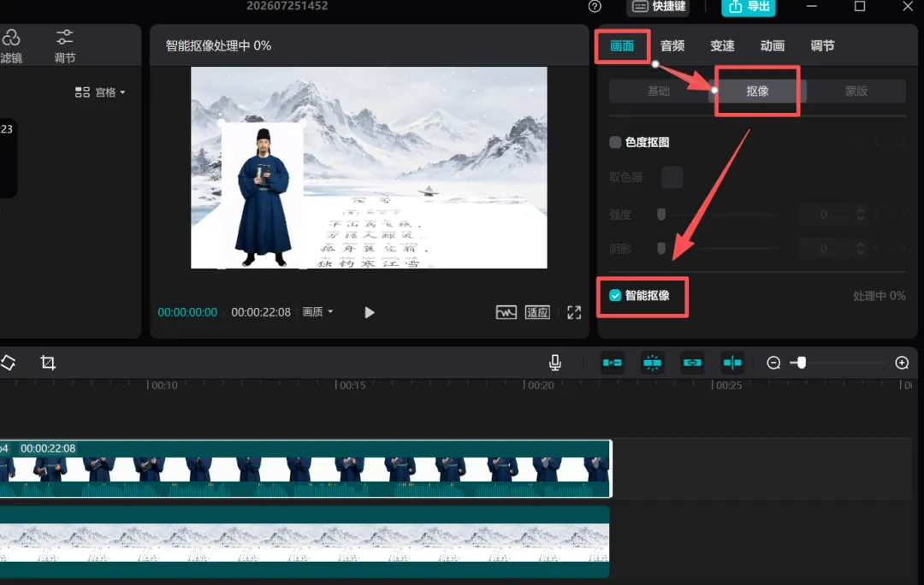The height and width of the screenshot is (585, 924).
Task: Click the current timecode 00:00:00:00
Action: click(x=187, y=312)
